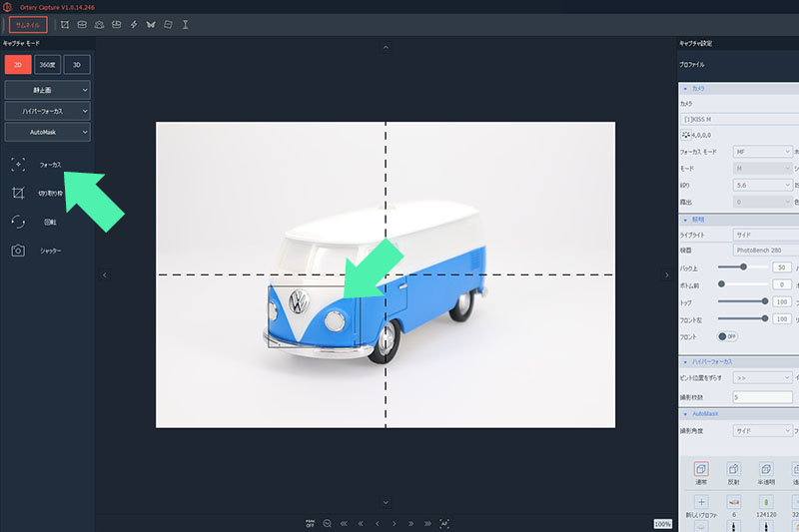
Task: Click the AF autofocus icon in bottom bar
Action: pyautogui.click(x=444, y=523)
